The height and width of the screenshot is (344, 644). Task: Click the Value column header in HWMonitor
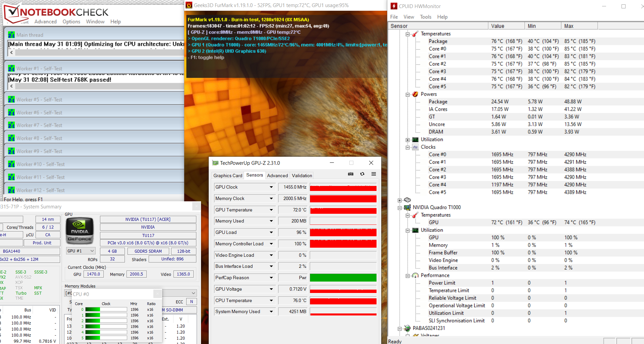pos(506,26)
